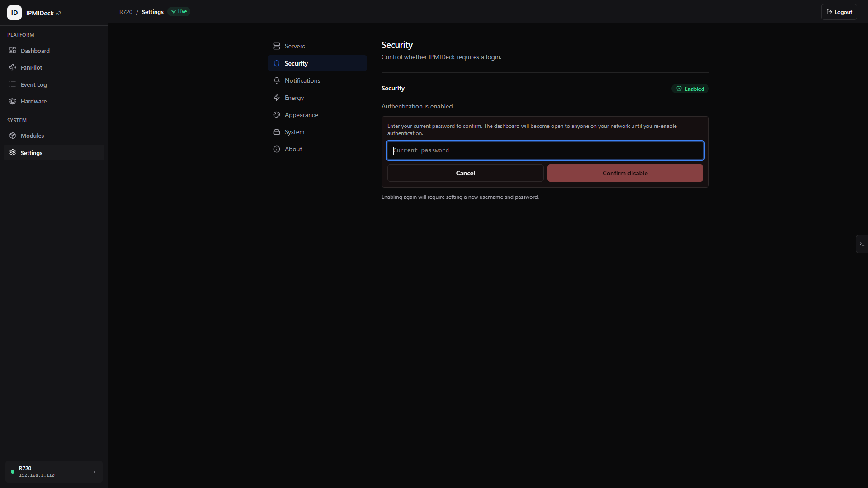This screenshot has width=868, height=488.
Task: Click the Event Log list icon
Action: 13,84
